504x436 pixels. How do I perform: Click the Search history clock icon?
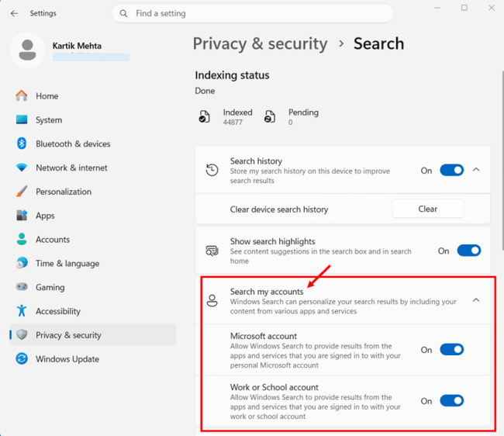tap(212, 170)
